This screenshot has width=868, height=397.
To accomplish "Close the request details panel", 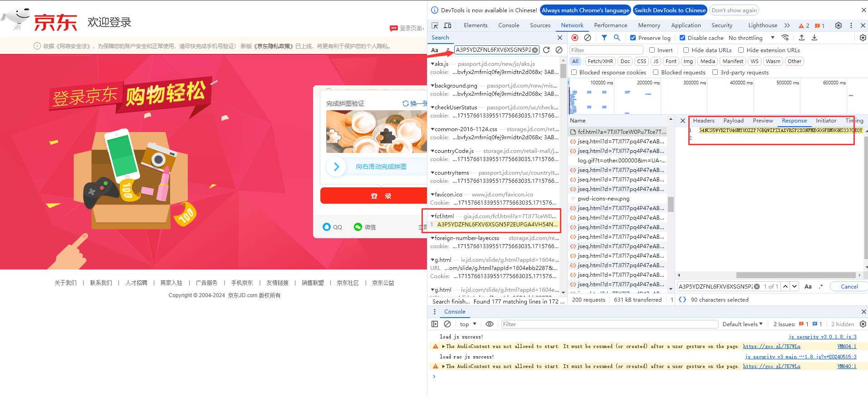I will (683, 121).
